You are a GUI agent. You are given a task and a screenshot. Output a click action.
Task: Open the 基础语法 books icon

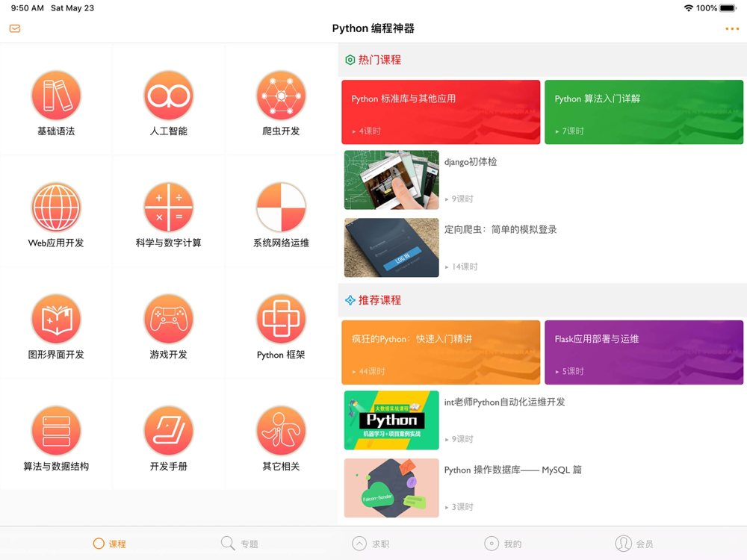click(x=56, y=96)
